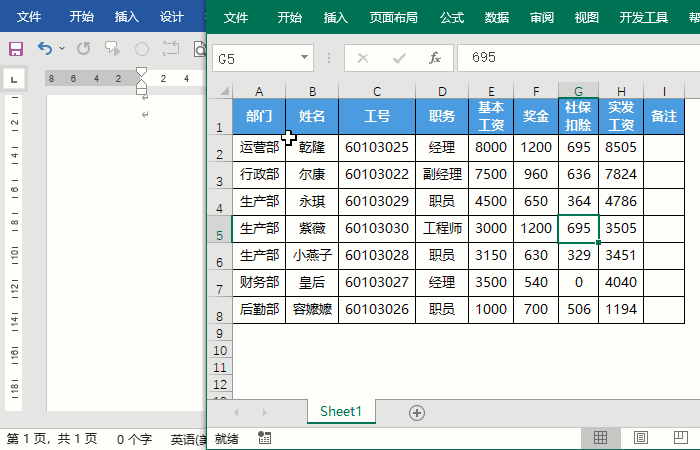Select row 5 header

click(220, 229)
